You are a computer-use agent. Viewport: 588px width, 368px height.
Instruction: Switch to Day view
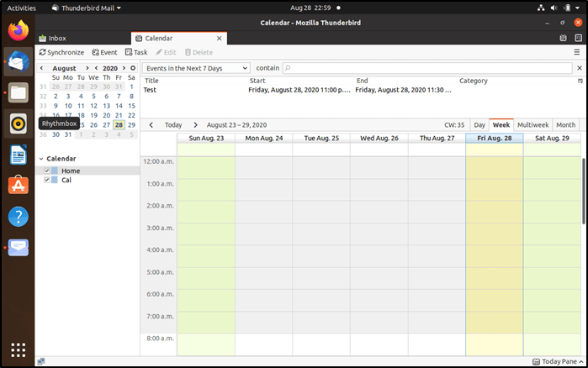coord(479,125)
